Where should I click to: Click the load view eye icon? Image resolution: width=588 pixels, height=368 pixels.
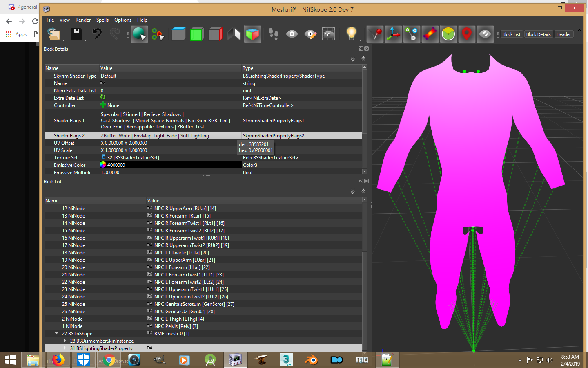point(292,34)
